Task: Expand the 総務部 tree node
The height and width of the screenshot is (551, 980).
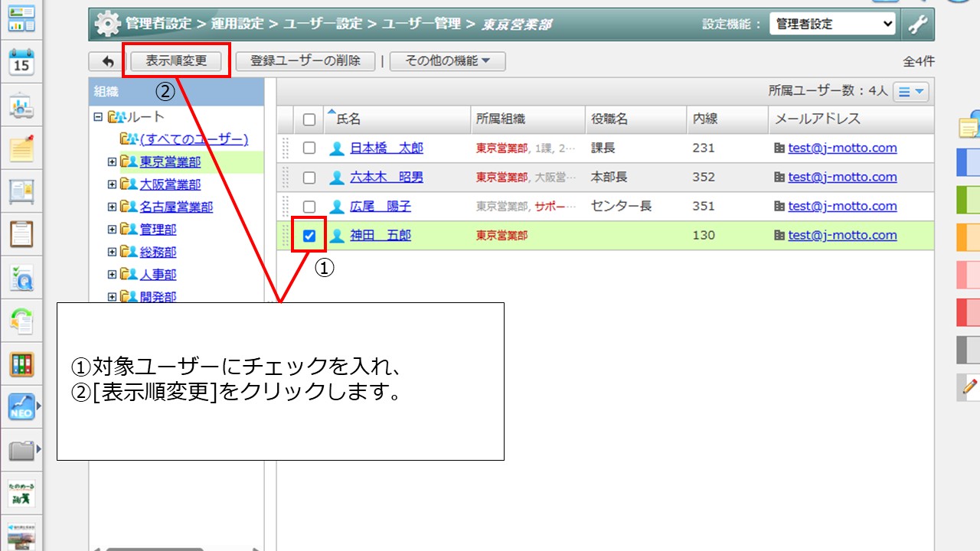Action: click(x=112, y=252)
